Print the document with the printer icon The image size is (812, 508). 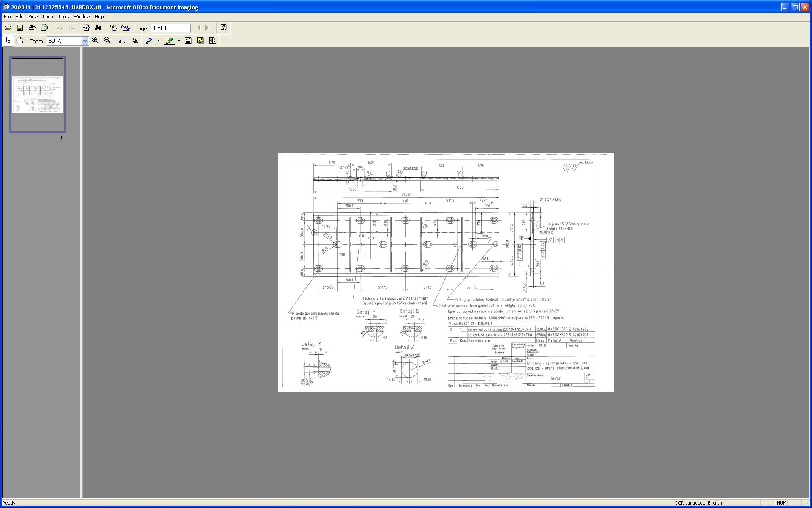(x=32, y=28)
